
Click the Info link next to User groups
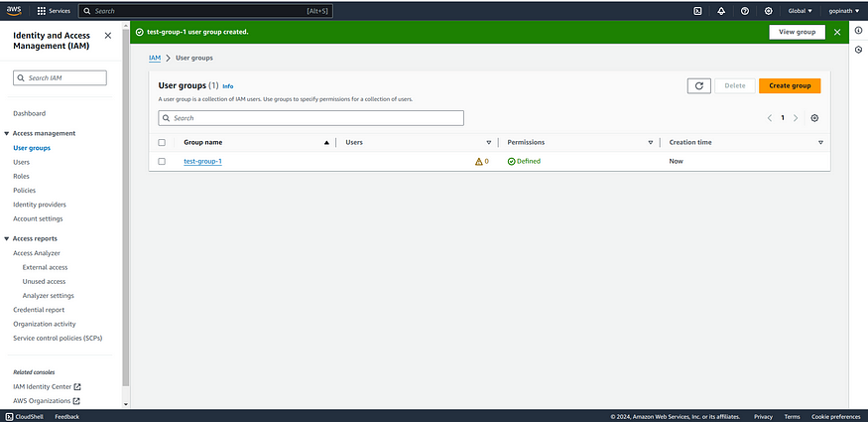[227, 86]
